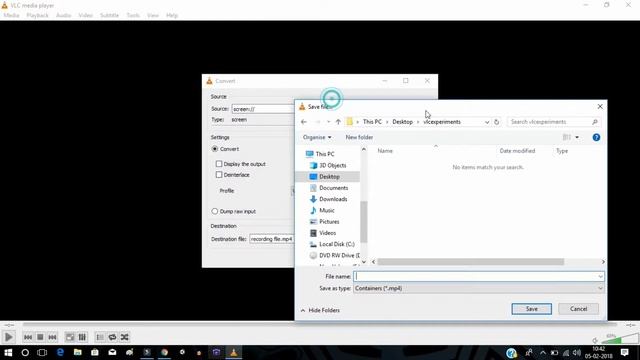Image resolution: width=640 pixels, height=360 pixels.
Task: Click the next media button in VLC
Action: click(52, 337)
